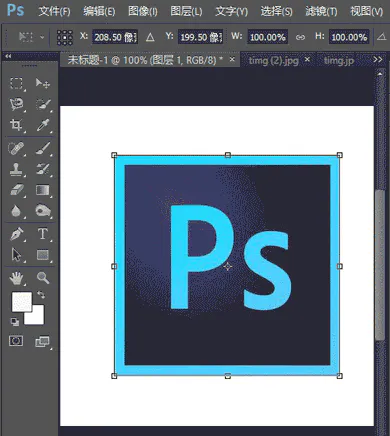
Task: Expand hidden document tabs double arrow
Action: pyautogui.click(x=378, y=60)
